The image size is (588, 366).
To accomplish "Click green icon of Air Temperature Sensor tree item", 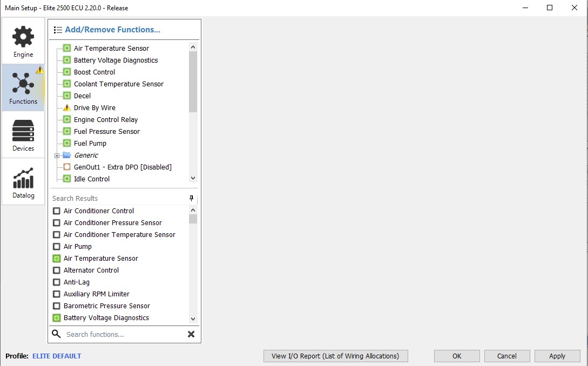I will tap(67, 48).
